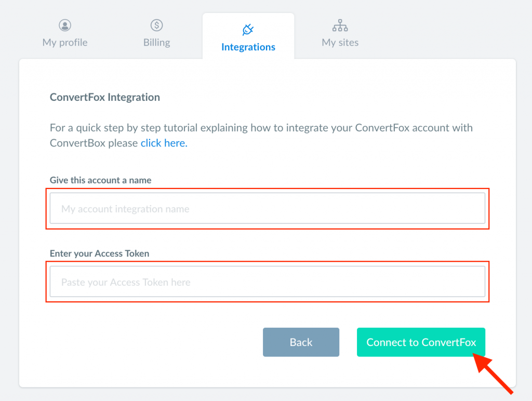The image size is (532, 401).
Task: Click the tutorial description paragraph text
Action: [x=261, y=136]
